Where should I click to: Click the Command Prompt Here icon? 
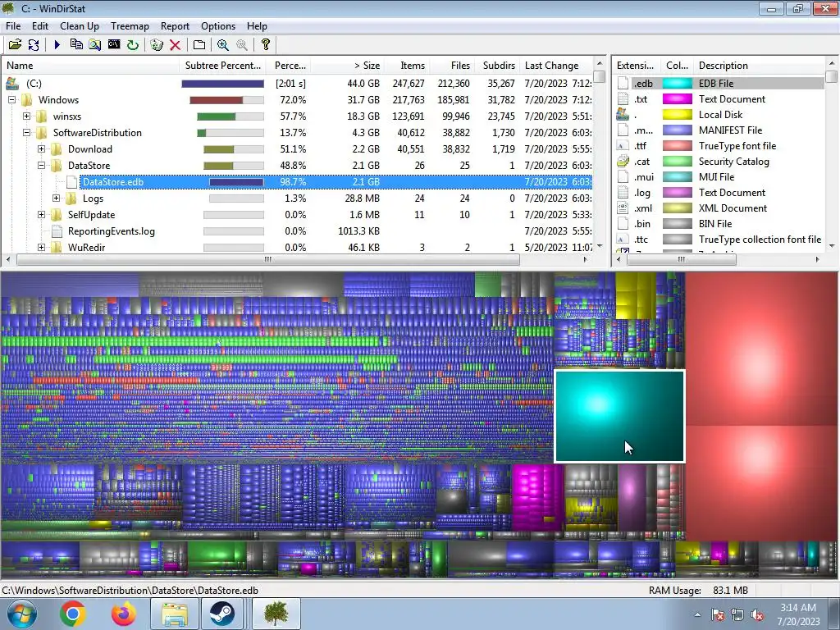pos(113,45)
